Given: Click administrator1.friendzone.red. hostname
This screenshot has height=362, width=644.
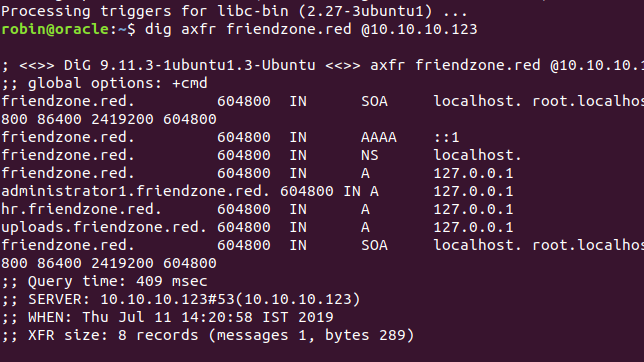Looking at the screenshot, I should [x=136, y=191].
